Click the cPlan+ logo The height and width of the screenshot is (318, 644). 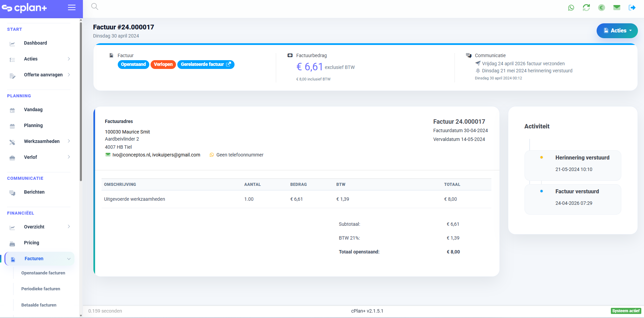click(24, 8)
